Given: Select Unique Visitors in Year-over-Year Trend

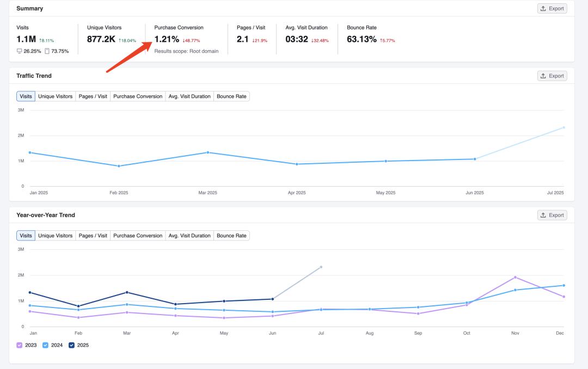Looking at the screenshot, I should pyautogui.click(x=55, y=236).
